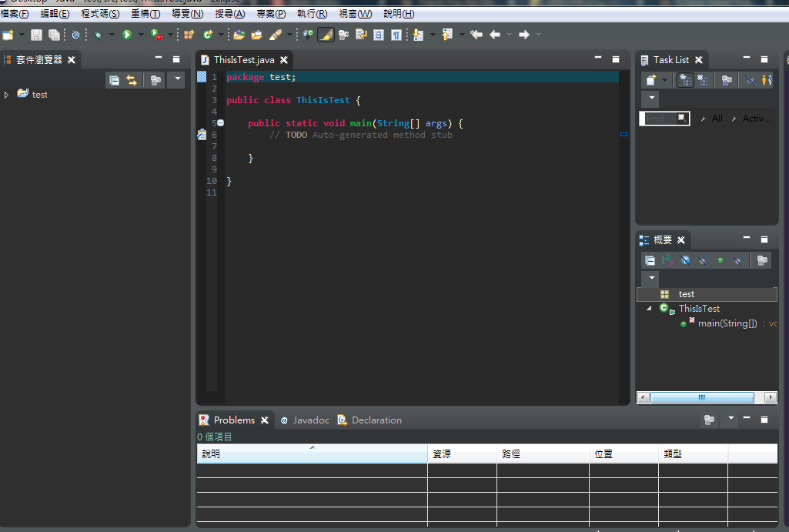Toggle Skip All Breakpoints icon
789x532 pixels.
click(x=75, y=35)
